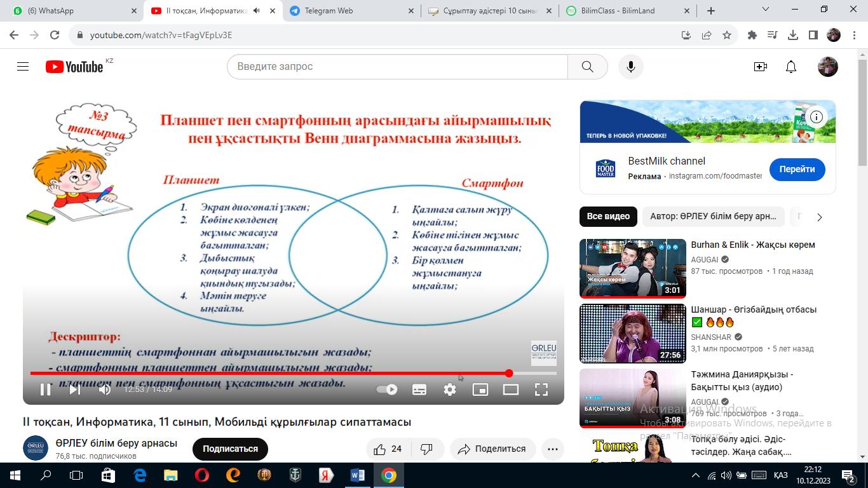
Task: Click the address bar URL
Action: tap(161, 36)
